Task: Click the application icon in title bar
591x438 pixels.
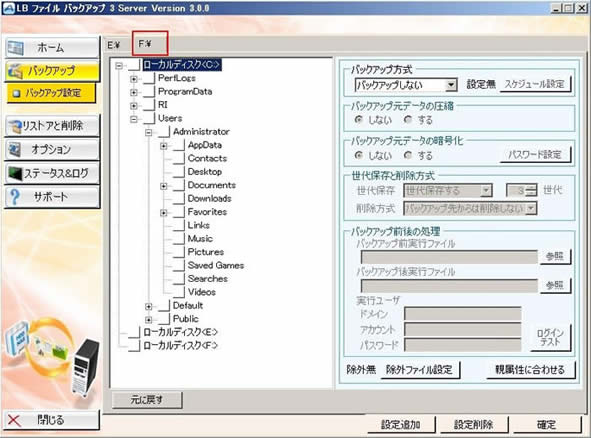Action: [x=8, y=8]
